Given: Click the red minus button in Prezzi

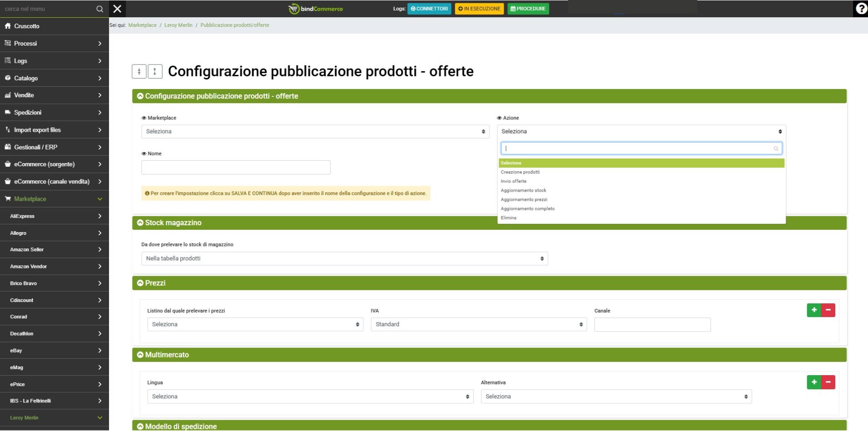Looking at the screenshot, I should pyautogui.click(x=828, y=310).
